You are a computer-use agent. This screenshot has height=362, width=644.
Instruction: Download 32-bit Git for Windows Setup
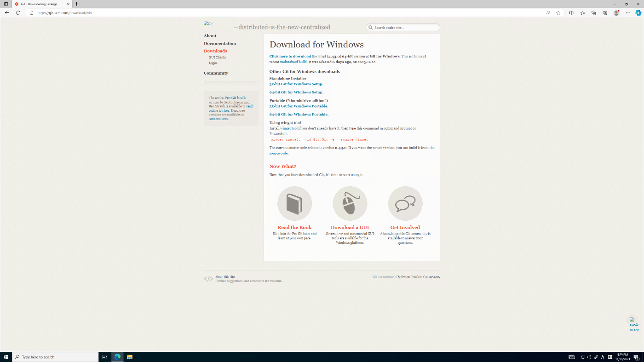pyautogui.click(x=296, y=84)
